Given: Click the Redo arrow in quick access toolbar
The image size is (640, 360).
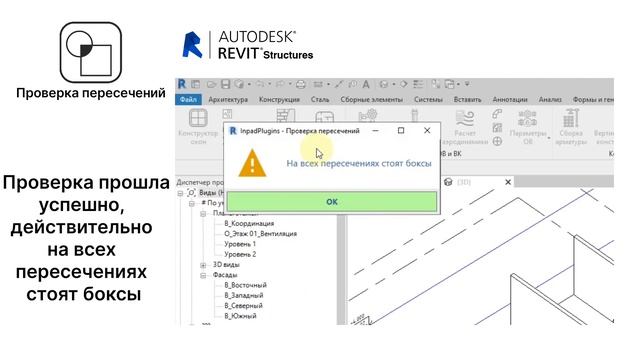Looking at the screenshot, I should 280,84.
